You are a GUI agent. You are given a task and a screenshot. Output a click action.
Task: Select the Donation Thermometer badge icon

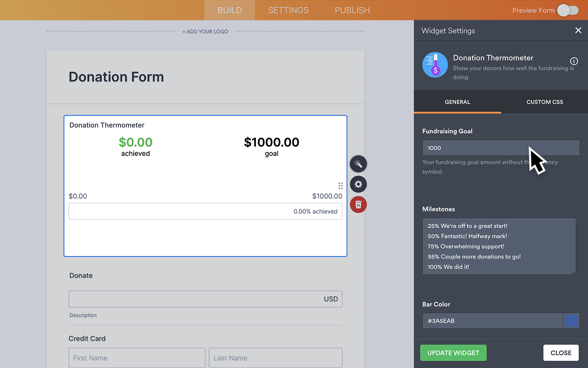pyautogui.click(x=435, y=65)
